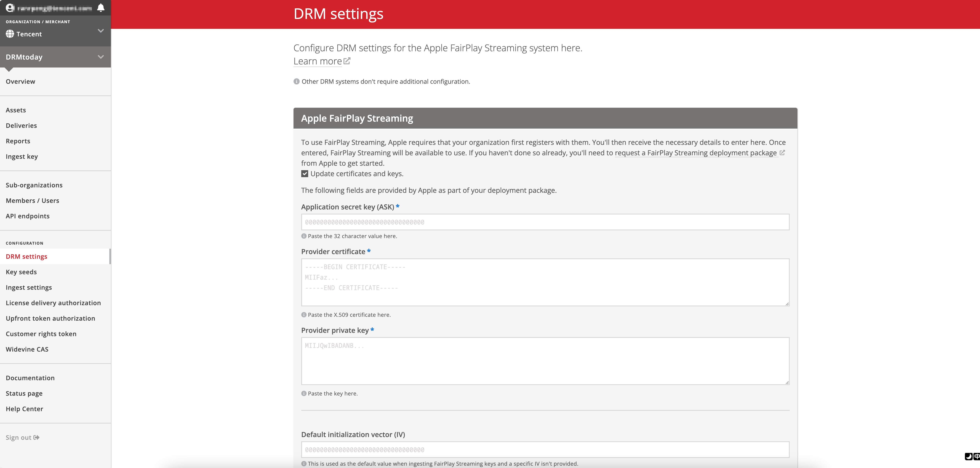This screenshot has width=980, height=468.
Task: Click the sign out arrow icon
Action: 37,437
